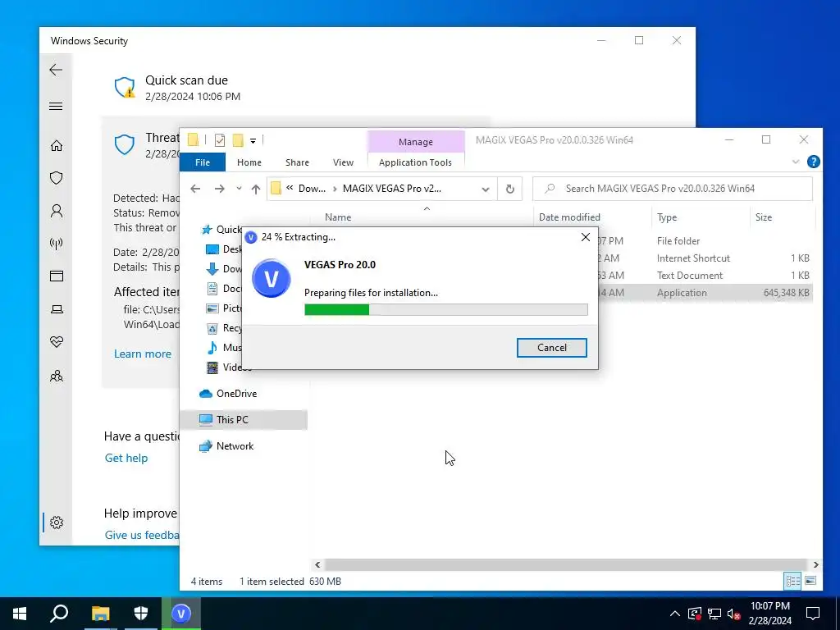
Task: Click the Properties checkmark quick access icon
Action: coord(220,140)
